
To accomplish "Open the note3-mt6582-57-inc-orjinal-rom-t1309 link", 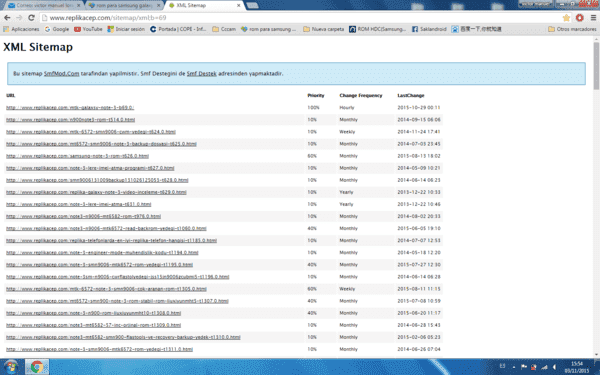I will (x=93, y=325).
